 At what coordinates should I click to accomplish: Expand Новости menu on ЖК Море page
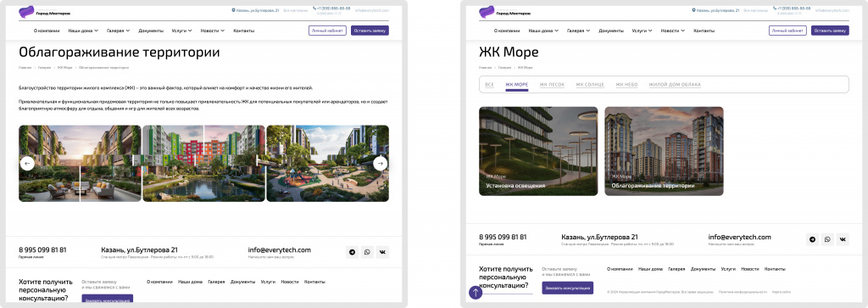672,31
